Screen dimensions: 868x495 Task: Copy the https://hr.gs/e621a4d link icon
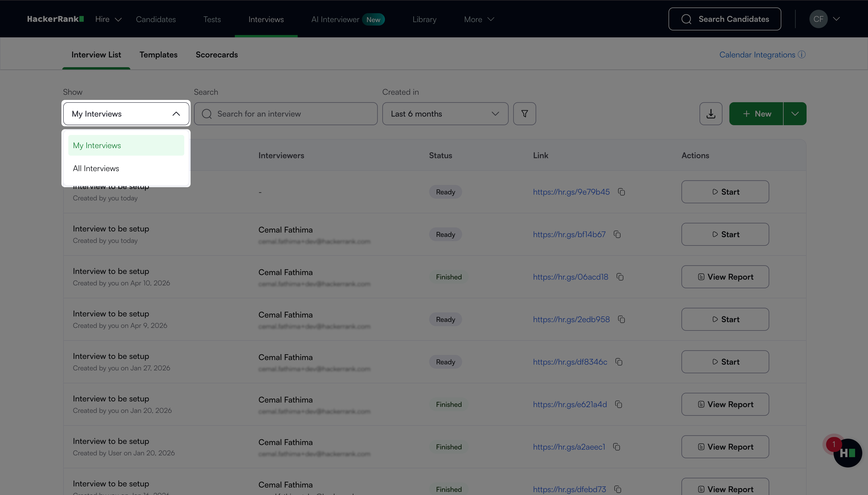(619, 404)
